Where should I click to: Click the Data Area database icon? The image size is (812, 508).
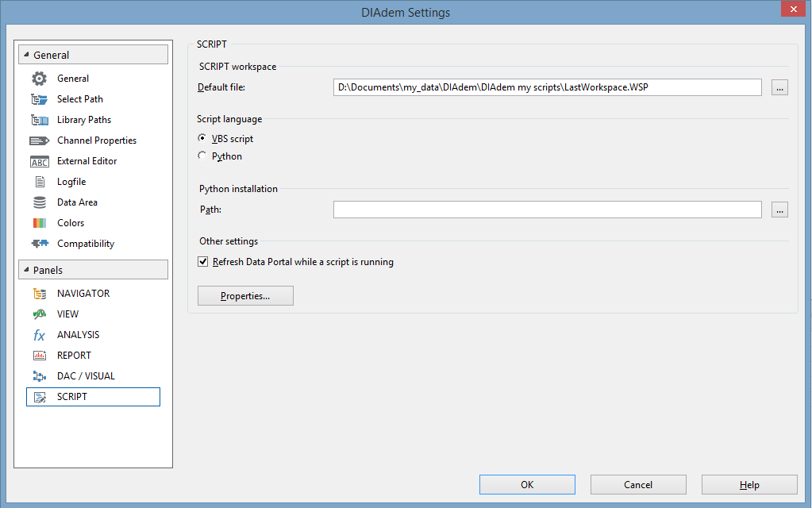pos(40,202)
